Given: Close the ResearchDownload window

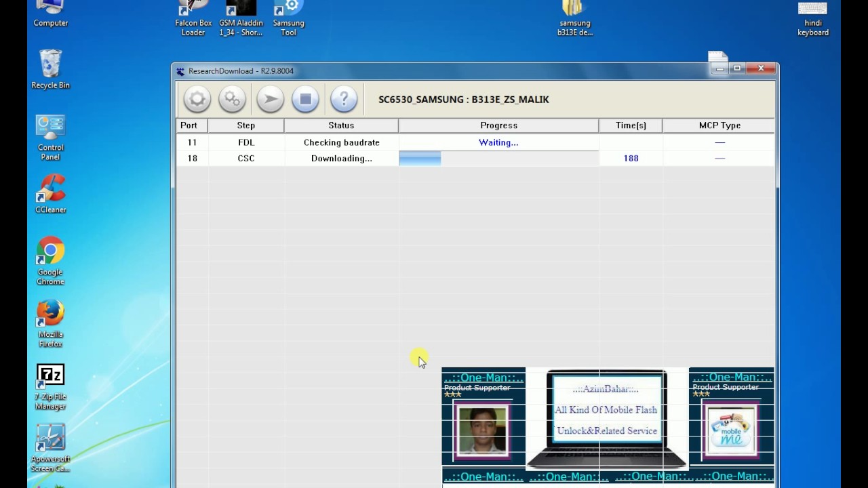Looking at the screenshot, I should click(761, 68).
